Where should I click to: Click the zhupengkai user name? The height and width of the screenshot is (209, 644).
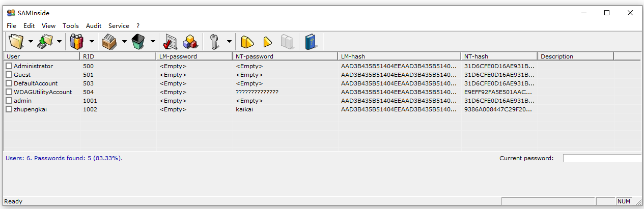click(x=30, y=109)
